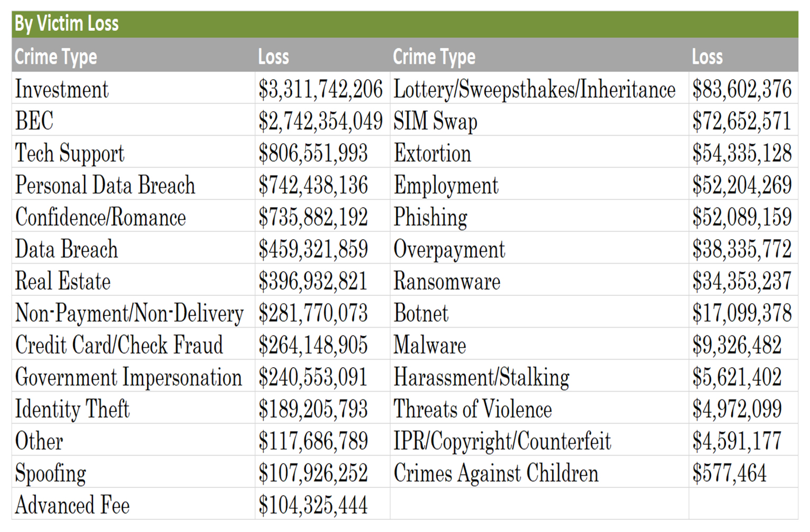The image size is (810, 532).
Task: Click the 'Tech Support' row label
Action: (x=70, y=153)
